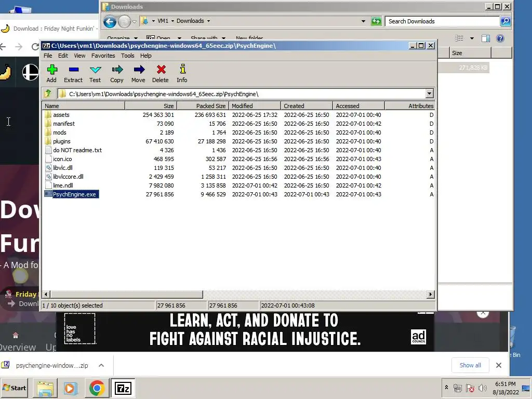This screenshot has width=532, height=399.
Task: Click Show all downloads in Chrome
Action: (470, 365)
